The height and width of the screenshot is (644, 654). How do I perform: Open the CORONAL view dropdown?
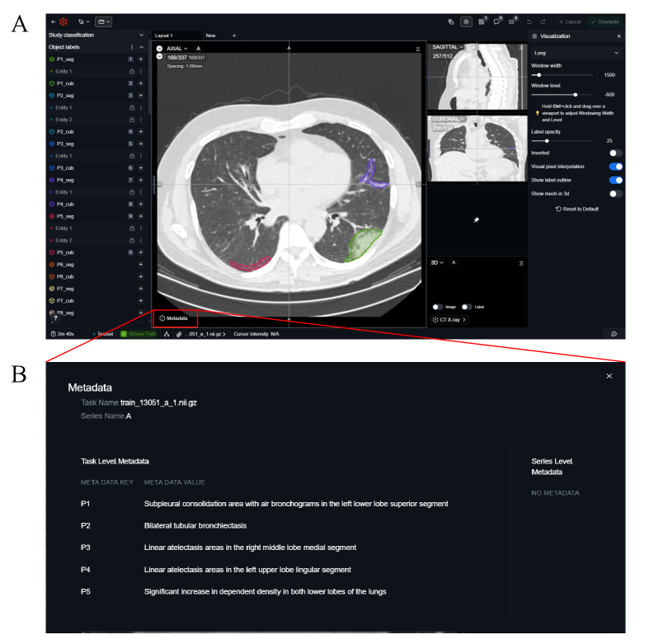click(x=449, y=119)
